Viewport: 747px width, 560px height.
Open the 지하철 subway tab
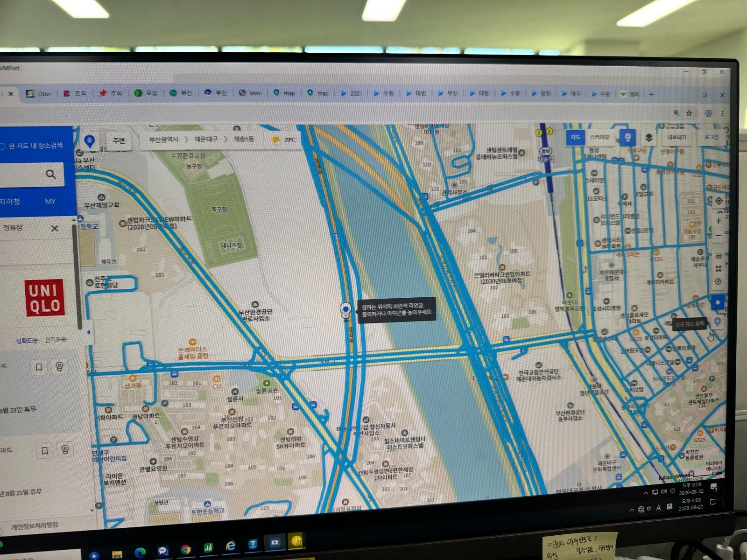10,202
